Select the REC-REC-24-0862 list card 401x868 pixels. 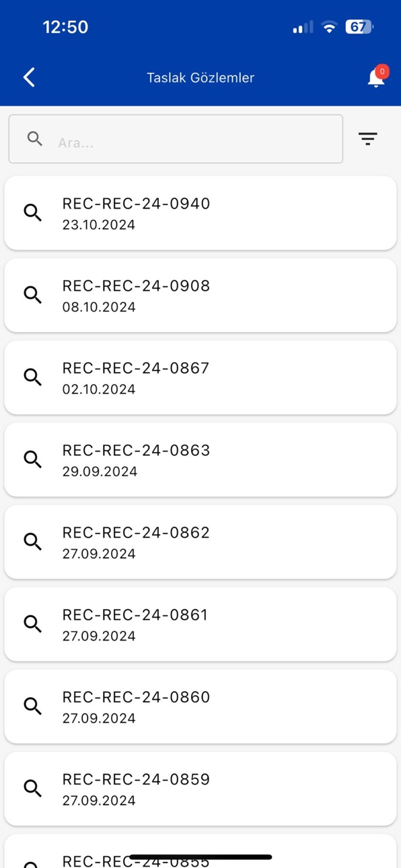pyautogui.click(x=200, y=541)
